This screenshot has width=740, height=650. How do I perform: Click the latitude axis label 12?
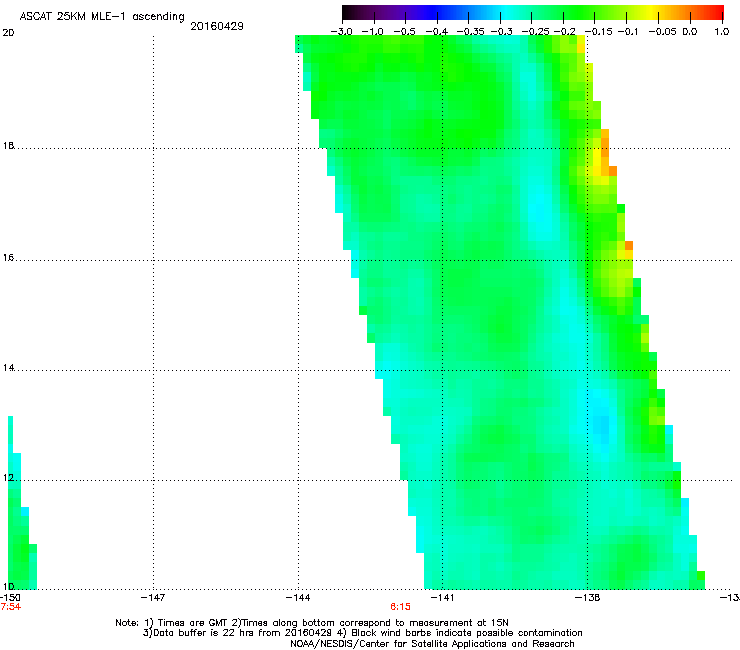pos(8,478)
